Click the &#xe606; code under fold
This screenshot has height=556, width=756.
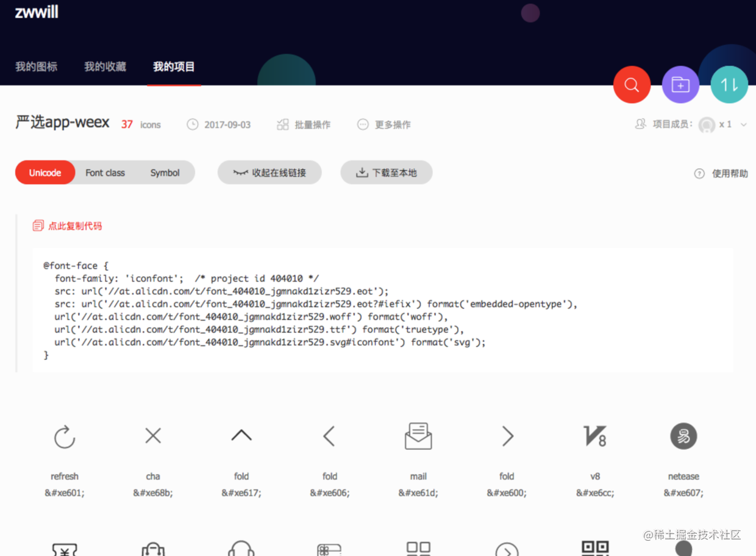[x=330, y=493]
